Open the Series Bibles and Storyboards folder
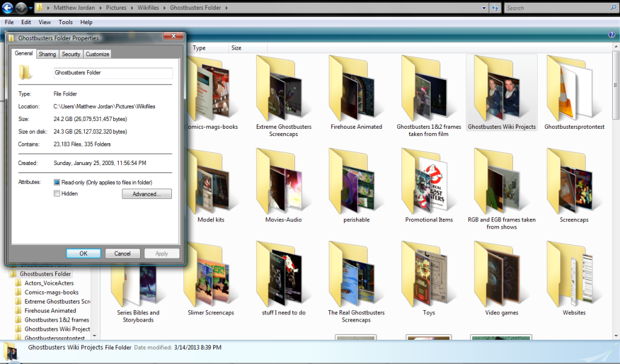The height and width of the screenshot is (364, 620). (x=136, y=286)
